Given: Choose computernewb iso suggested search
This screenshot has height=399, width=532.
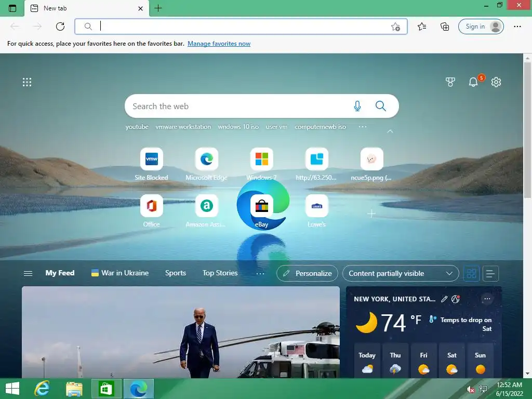Looking at the screenshot, I should 320,127.
